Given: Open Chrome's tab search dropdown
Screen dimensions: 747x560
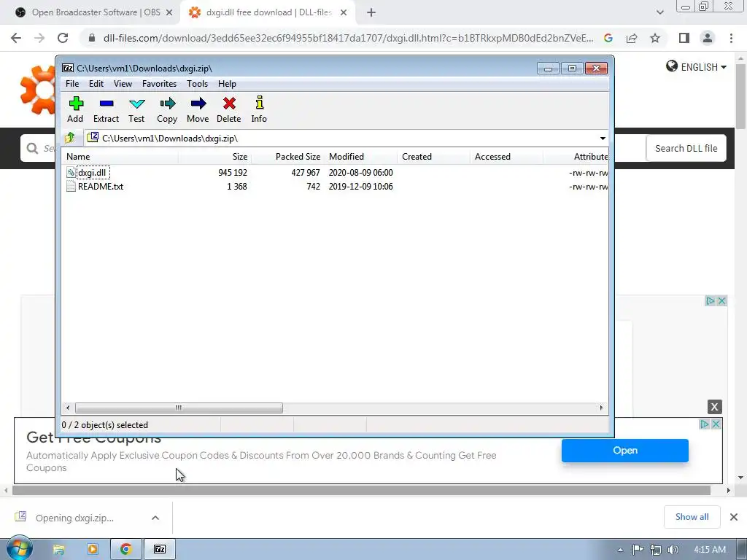Looking at the screenshot, I should coord(659,13).
